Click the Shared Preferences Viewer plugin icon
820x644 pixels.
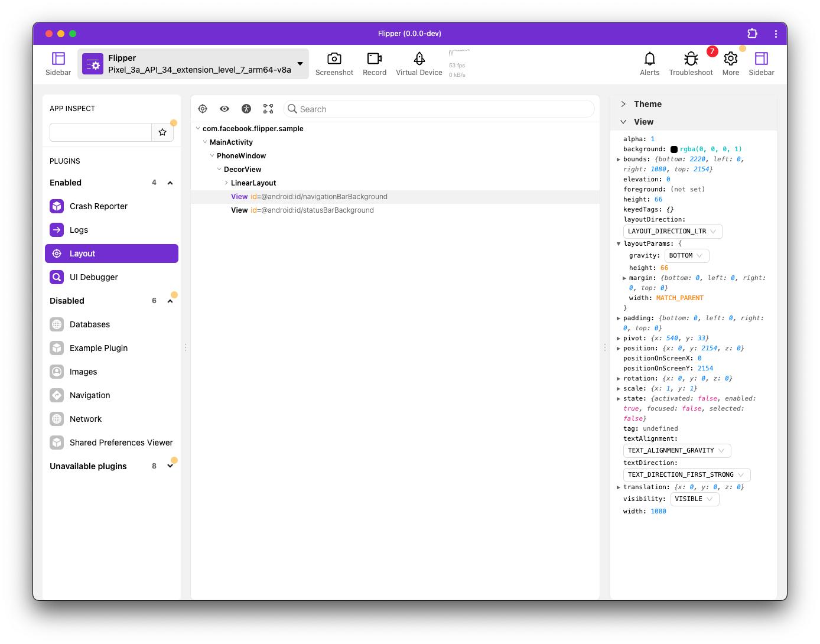(57, 443)
